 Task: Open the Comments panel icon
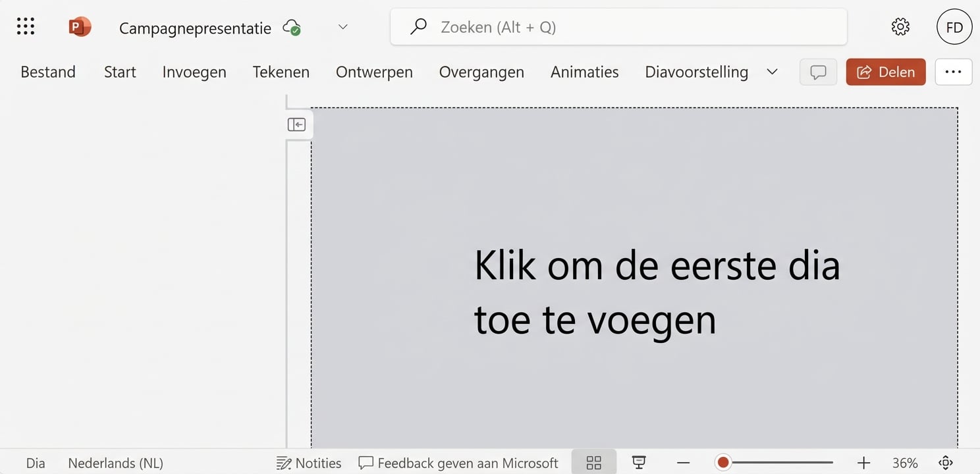click(x=818, y=72)
